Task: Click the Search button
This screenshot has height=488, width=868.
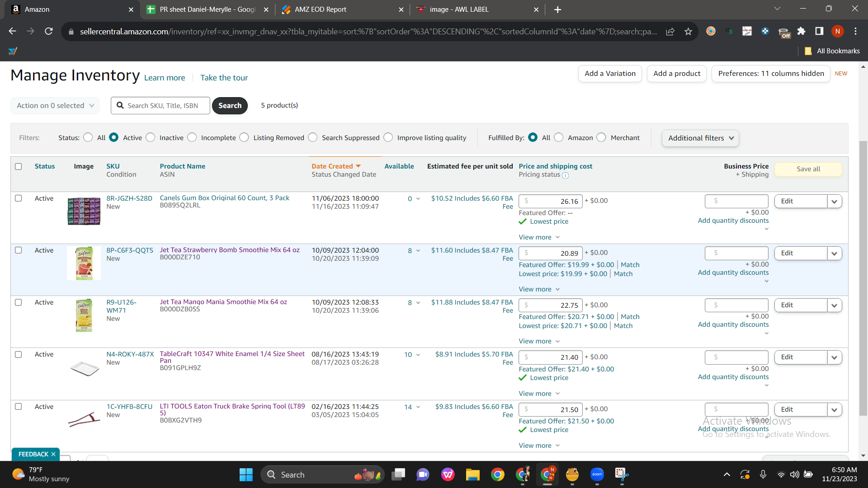Action: 230,105
